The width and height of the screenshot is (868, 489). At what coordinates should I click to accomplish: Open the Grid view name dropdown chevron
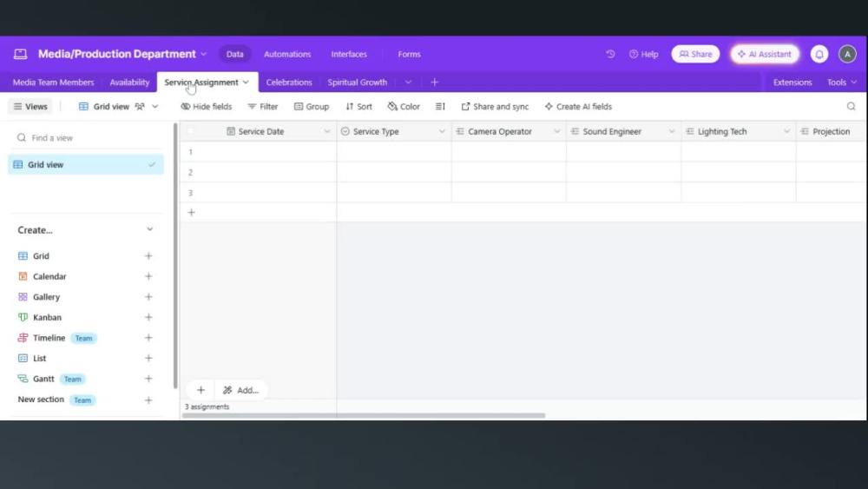click(x=155, y=106)
